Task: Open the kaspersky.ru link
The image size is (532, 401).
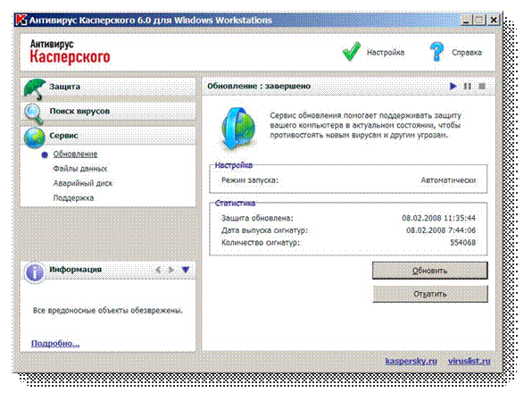Action: click(411, 361)
